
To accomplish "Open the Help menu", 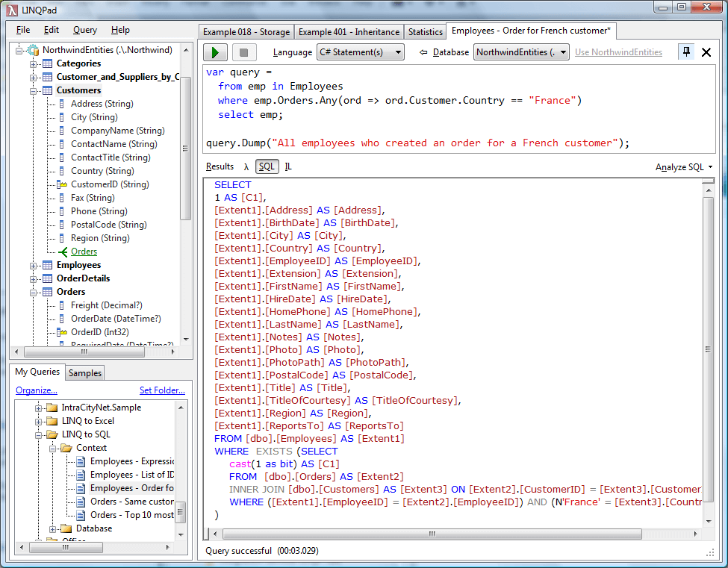I will pyautogui.click(x=120, y=30).
